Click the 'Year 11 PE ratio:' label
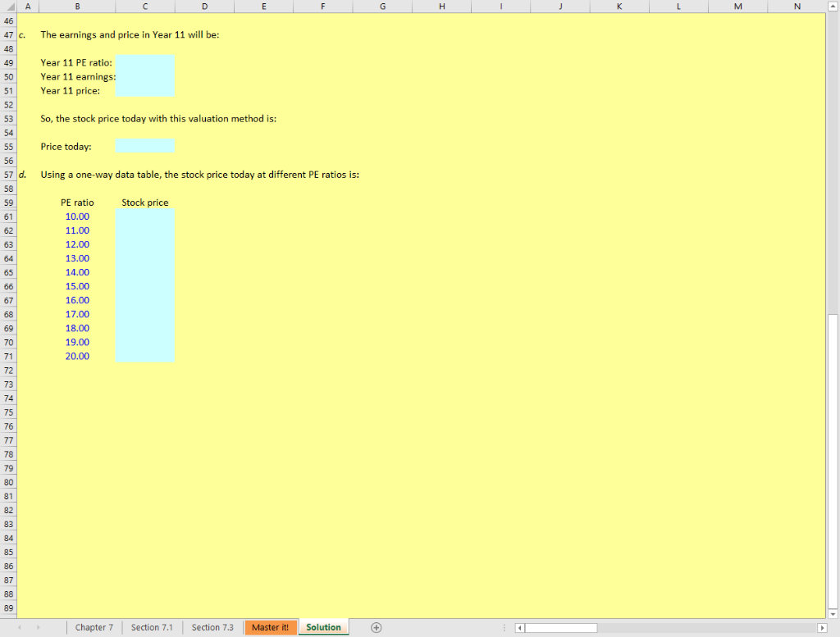This screenshot has height=637, width=840. 76,62
